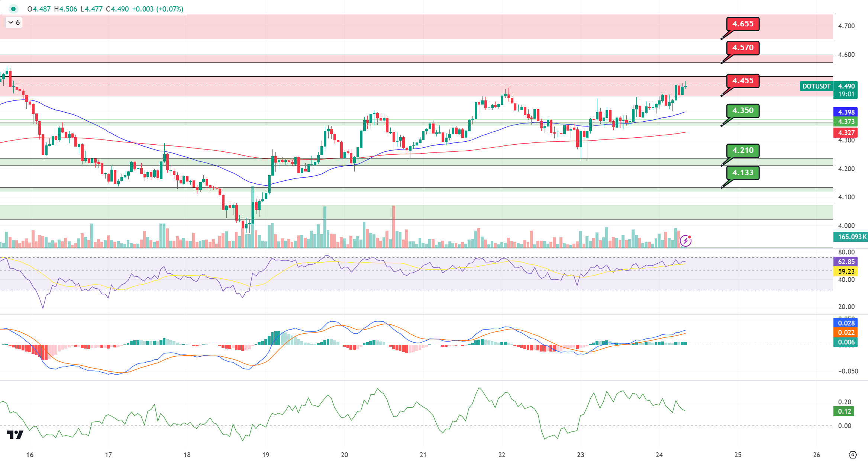
Task: Click date 24 on the time axis
Action: [659, 455]
